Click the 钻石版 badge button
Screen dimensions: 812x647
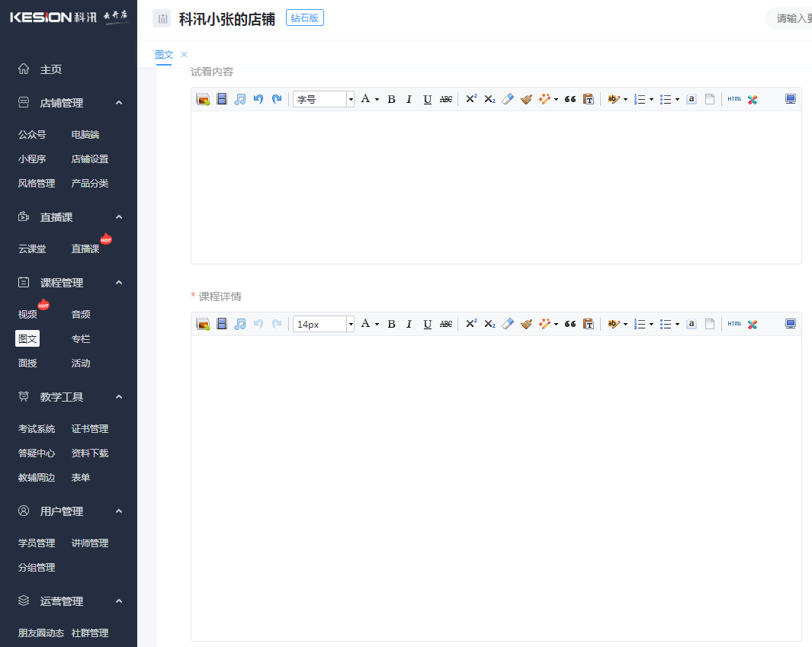305,18
